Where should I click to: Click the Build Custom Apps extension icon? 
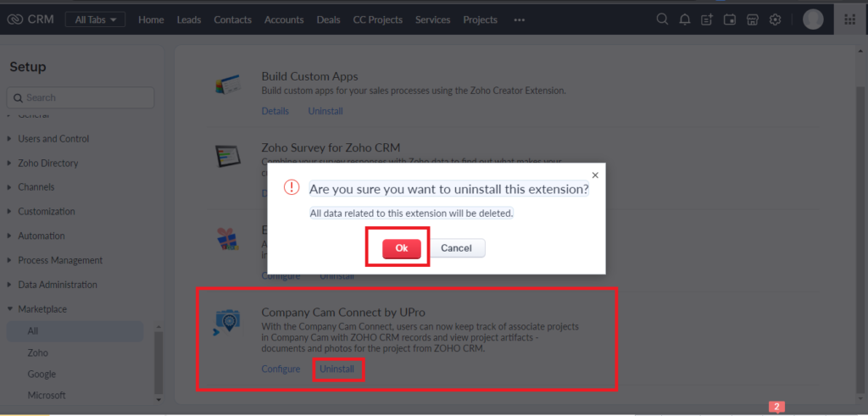click(227, 86)
